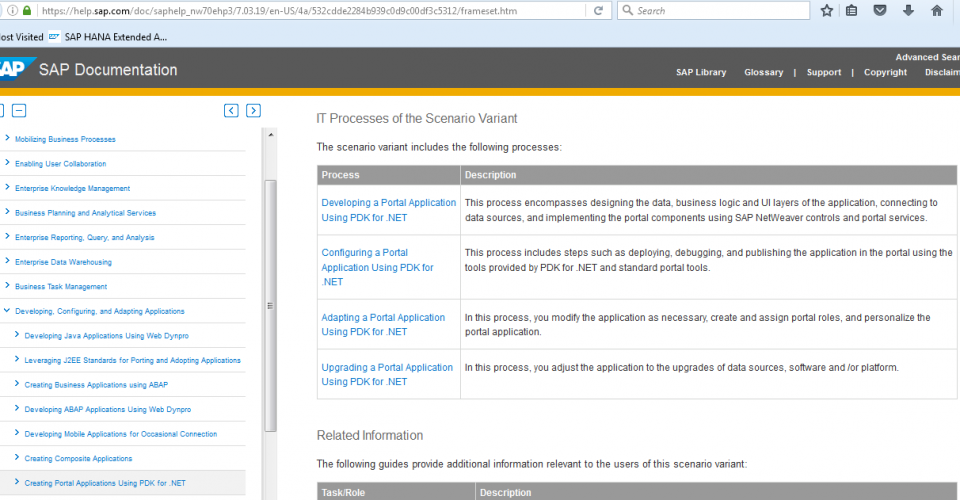Open Leveraging J2EE Standards tree item
This screenshot has width=960, height=500.
pyautogui.click(x=132, y=360)
